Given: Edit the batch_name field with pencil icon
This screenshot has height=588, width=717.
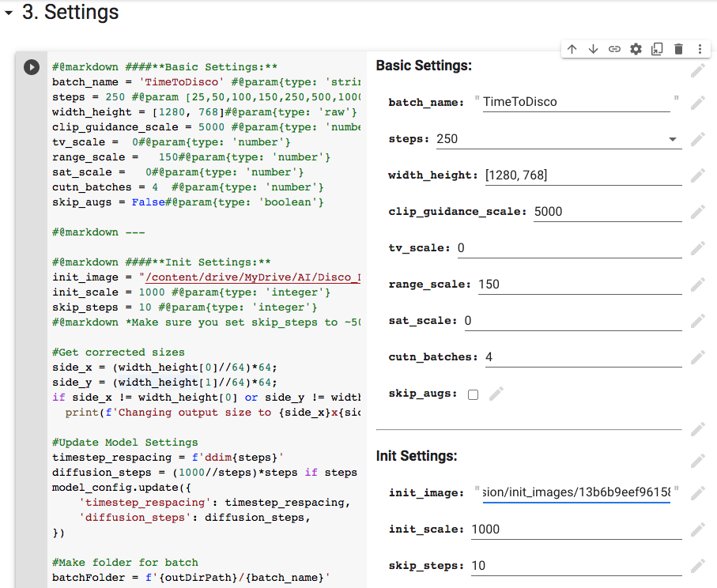Looking at the screenshot, I should point(697,103).
